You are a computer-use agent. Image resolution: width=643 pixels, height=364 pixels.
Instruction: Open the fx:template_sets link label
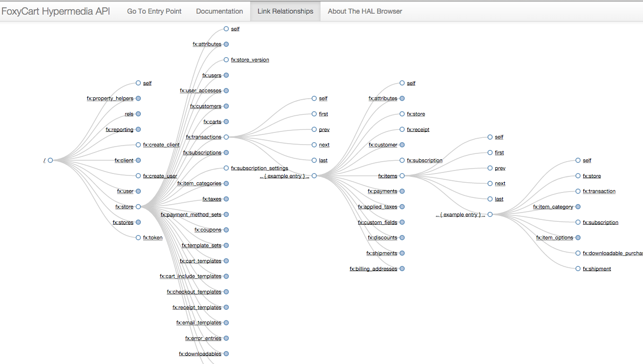point(201,246)
